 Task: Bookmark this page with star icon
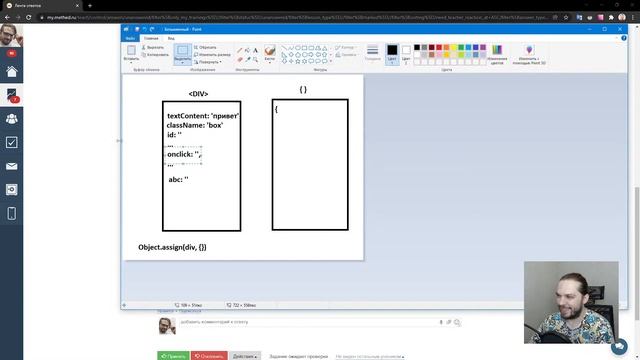click(x=566, y=18)
